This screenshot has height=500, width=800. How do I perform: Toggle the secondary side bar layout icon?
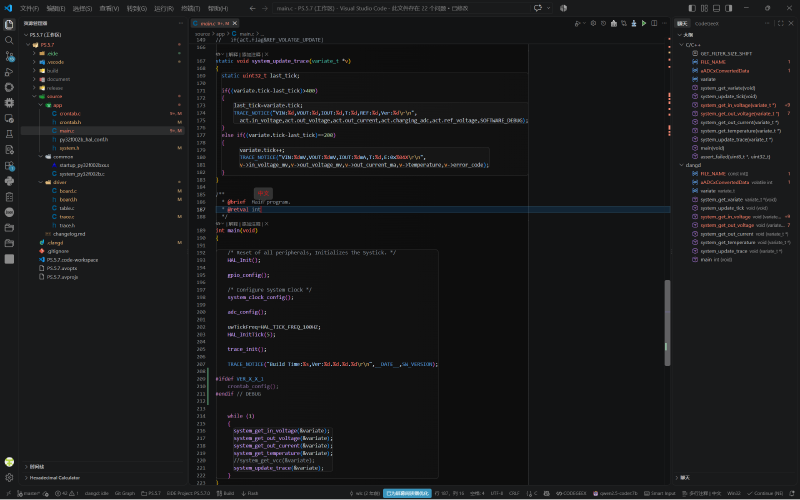tap(729, 8)
